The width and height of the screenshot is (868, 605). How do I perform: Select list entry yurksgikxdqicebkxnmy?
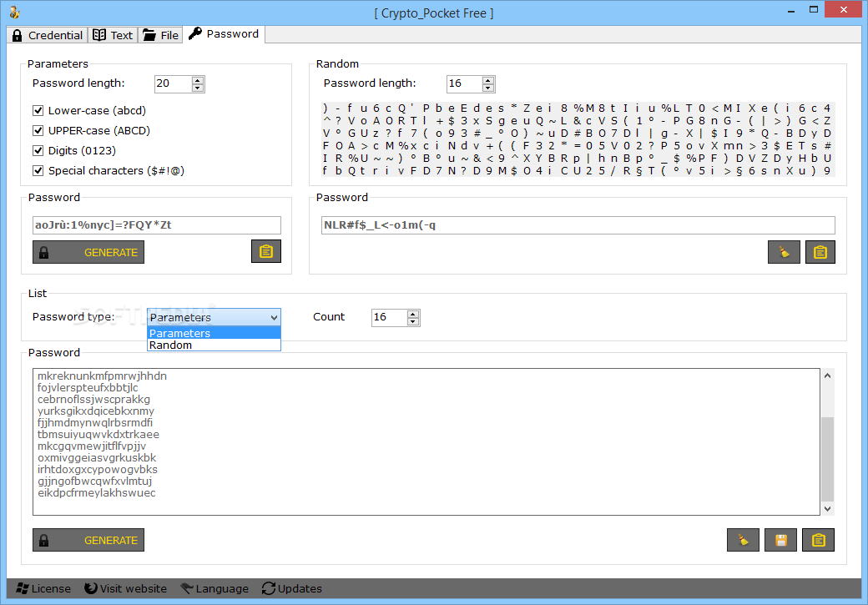tap(96, 411)
